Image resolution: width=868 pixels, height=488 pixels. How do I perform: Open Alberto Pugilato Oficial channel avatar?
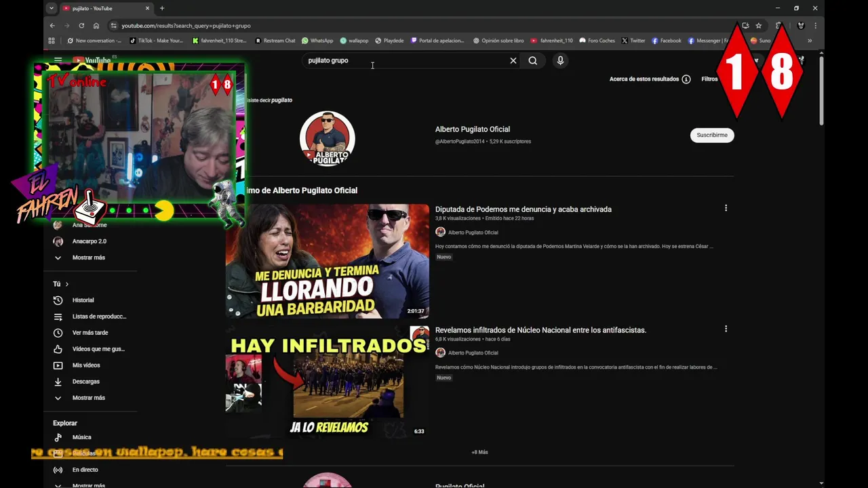[328, 138]
